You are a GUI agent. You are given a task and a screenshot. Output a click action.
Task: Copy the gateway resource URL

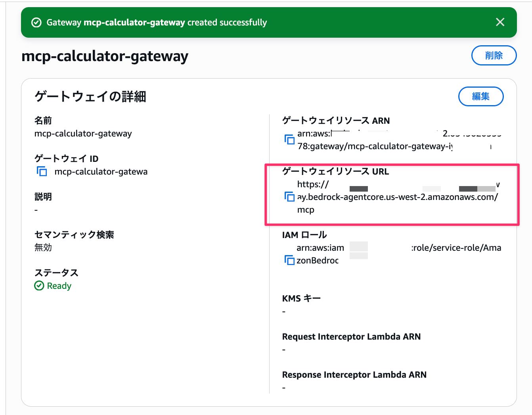289,197
